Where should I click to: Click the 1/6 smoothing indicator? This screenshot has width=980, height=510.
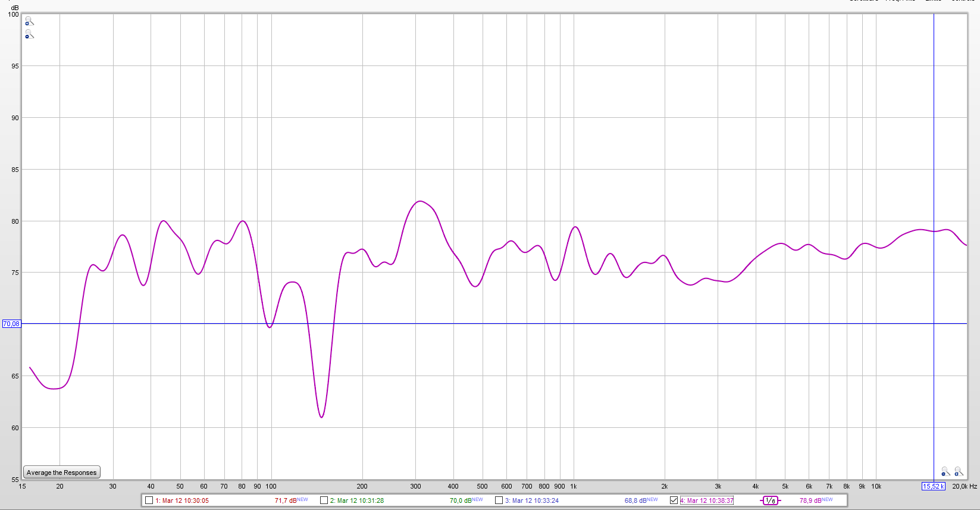770,500
